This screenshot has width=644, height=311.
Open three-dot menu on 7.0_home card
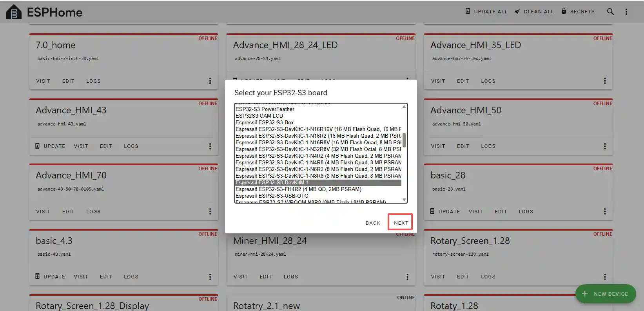[210, 81]
